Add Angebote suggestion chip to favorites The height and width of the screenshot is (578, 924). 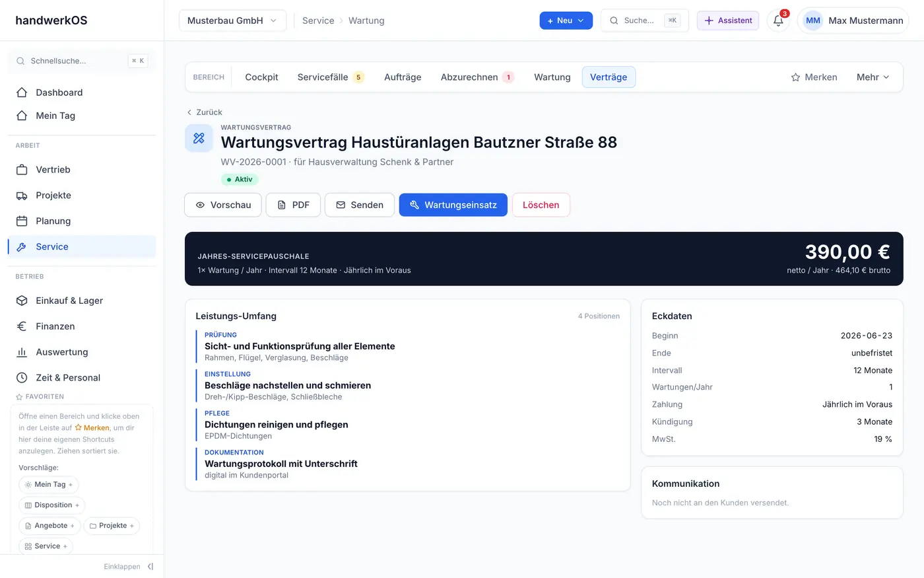tap(49, 526)
